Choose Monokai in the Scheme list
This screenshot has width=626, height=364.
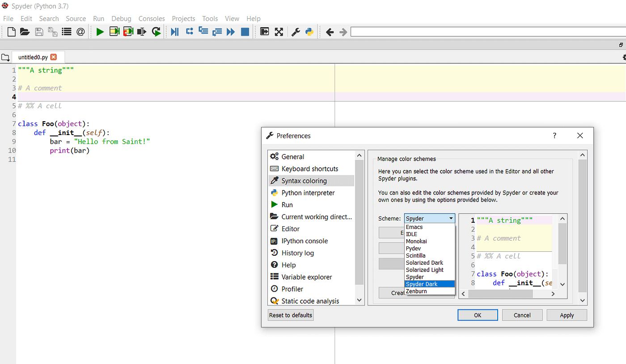click(x=430, y=241)
